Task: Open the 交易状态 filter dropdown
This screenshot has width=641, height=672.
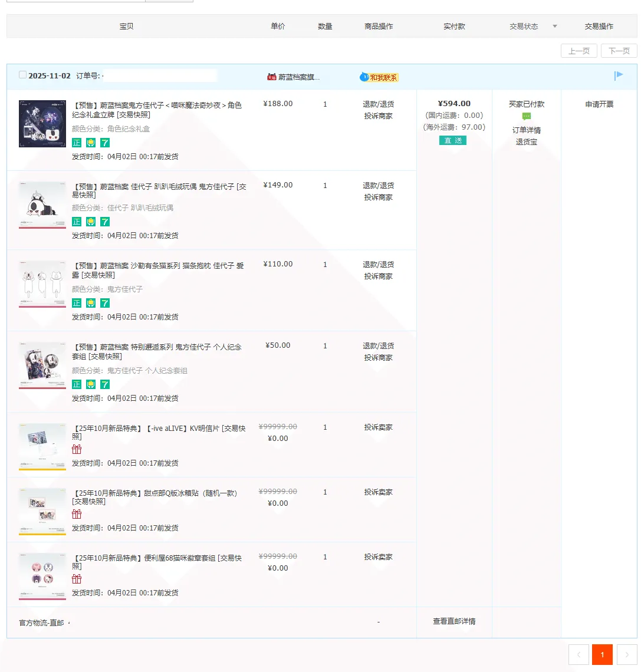Action: [x=554, y=27]
